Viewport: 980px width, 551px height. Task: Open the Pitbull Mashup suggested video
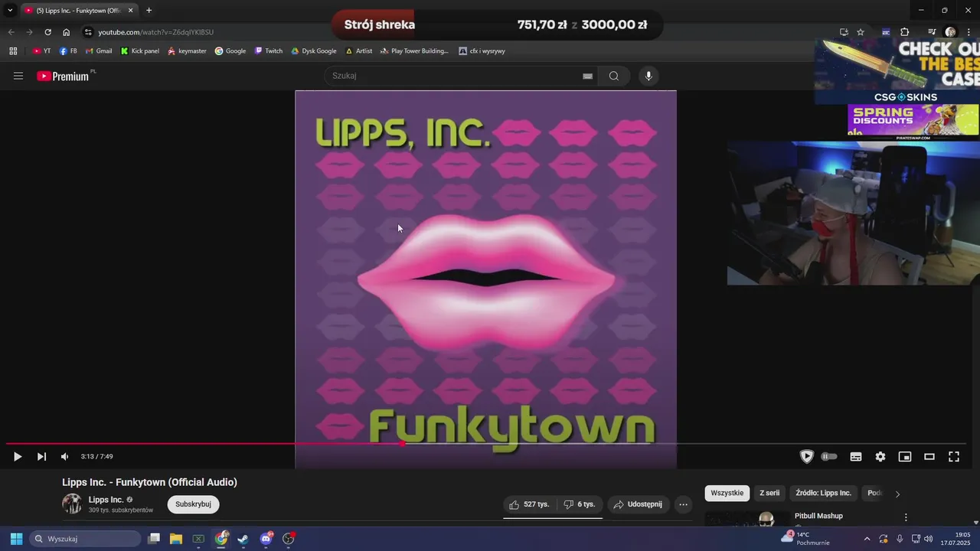click(x=818, y=516)
